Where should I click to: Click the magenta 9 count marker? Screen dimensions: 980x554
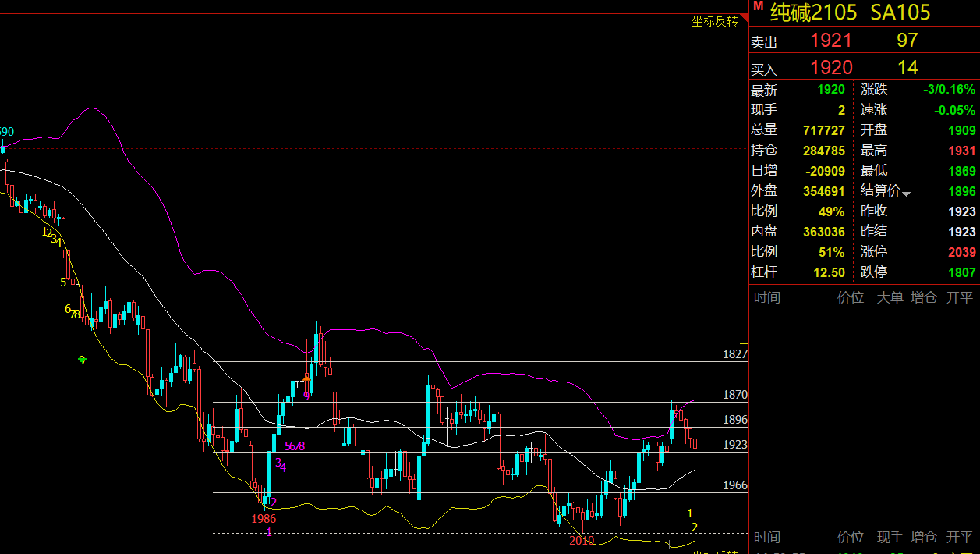click(306, 396)
